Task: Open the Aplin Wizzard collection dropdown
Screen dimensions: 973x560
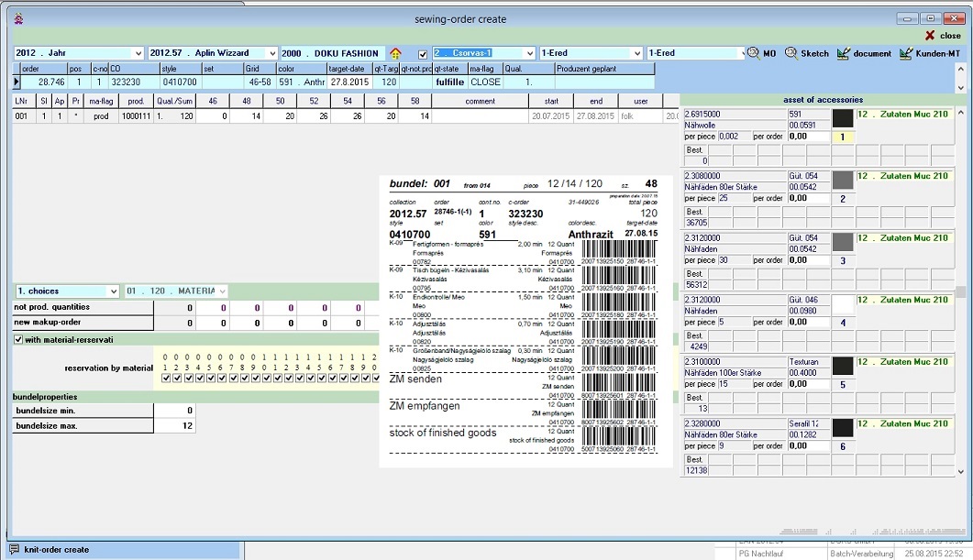Action: [x=271, y=53]
